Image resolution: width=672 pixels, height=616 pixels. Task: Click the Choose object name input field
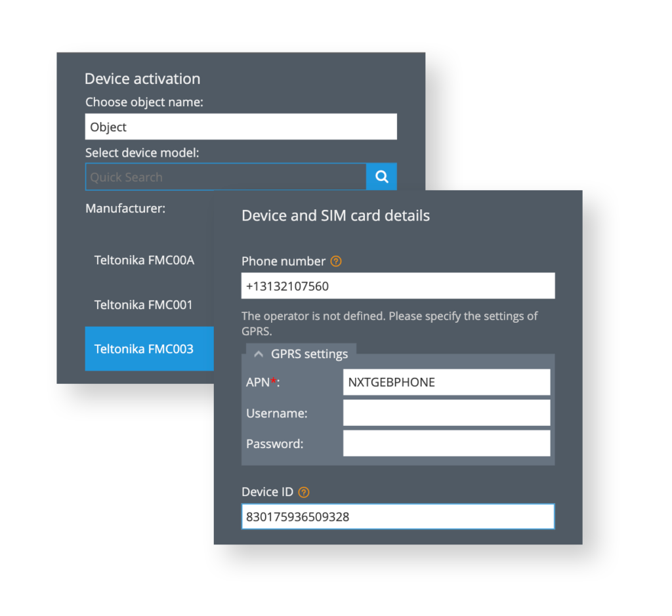coord(241,127)
